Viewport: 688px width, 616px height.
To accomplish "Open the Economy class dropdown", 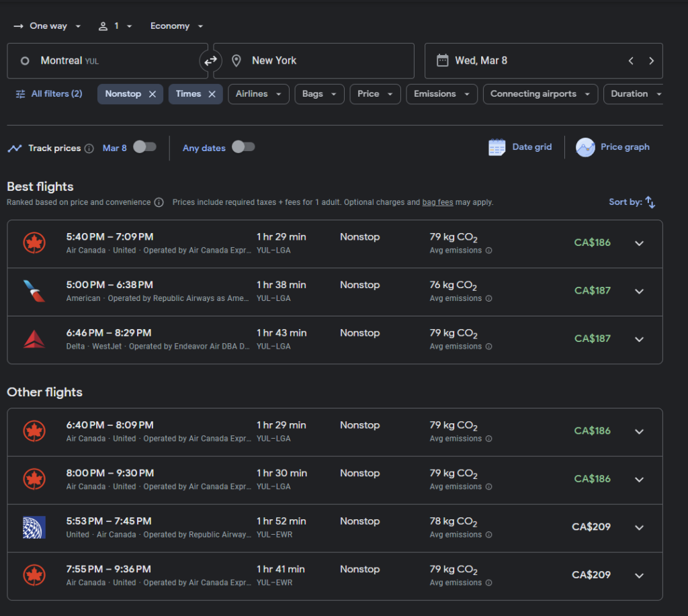I will (176, 26).
